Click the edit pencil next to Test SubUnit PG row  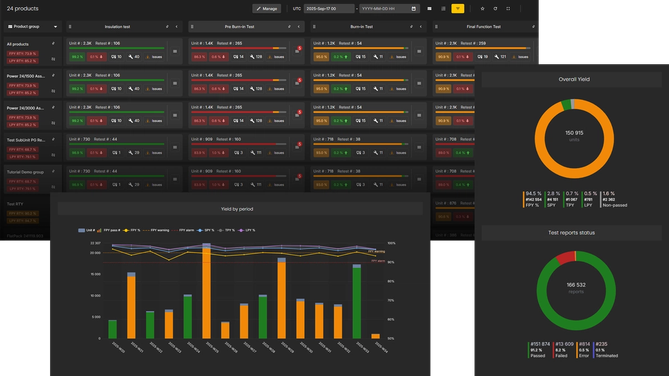53,140
